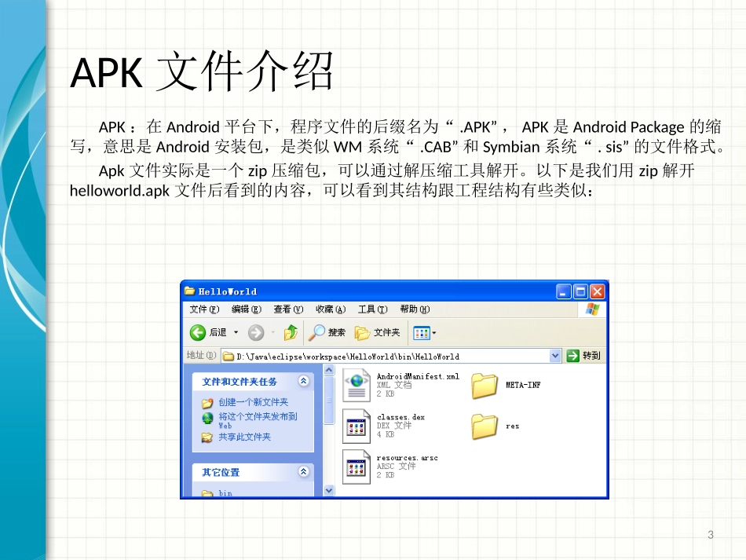Click the greyed Forward arrow button
746x560 pixels.
tap(256, 332)
